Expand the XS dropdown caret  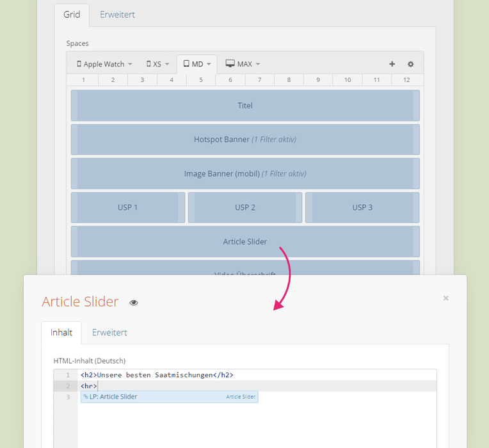pyautogui.click(x=167, y=64)
